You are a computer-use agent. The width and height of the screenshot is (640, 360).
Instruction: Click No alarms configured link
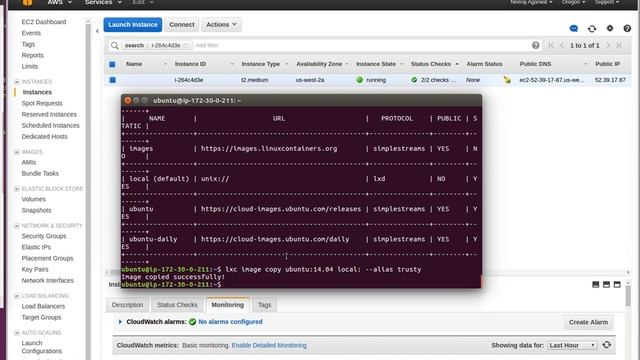[230, 322]
